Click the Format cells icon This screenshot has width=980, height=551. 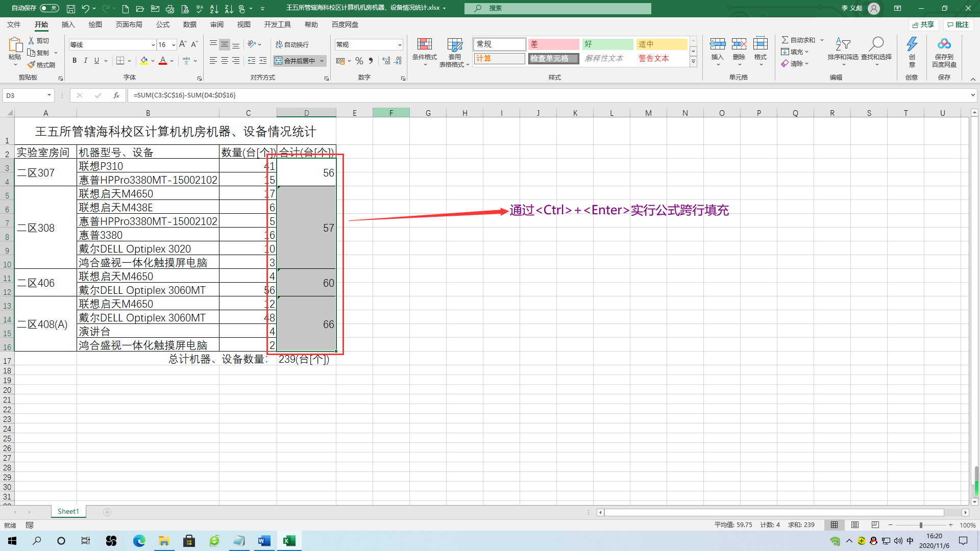761,44
